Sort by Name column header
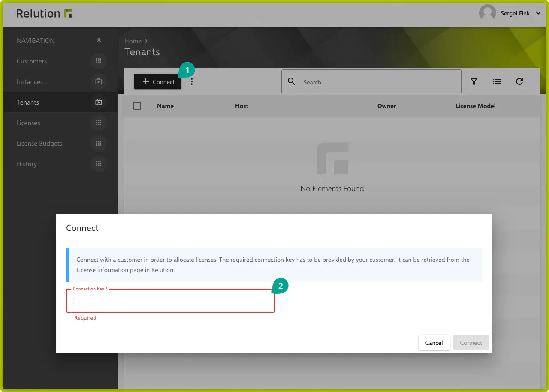 point(165,106)
